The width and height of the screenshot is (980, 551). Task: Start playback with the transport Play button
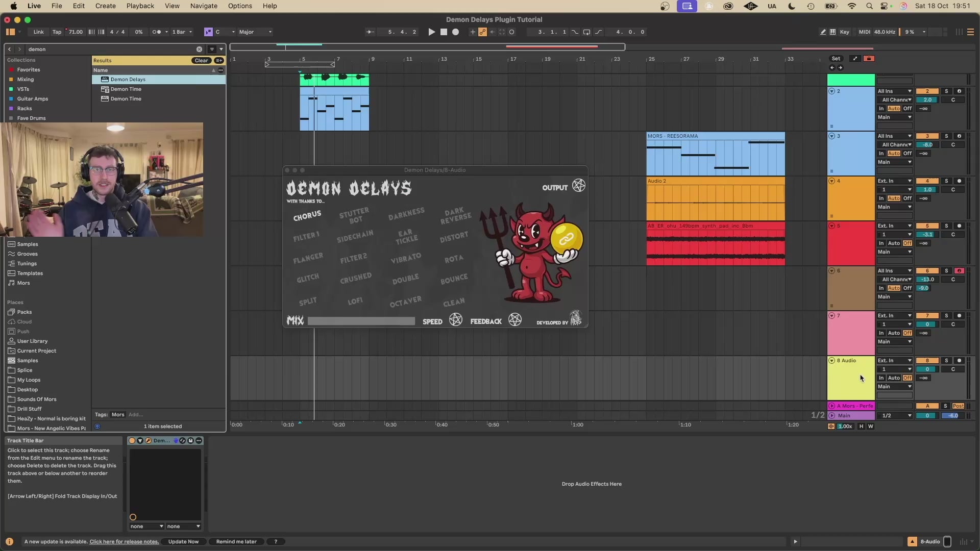pos(431,32)
